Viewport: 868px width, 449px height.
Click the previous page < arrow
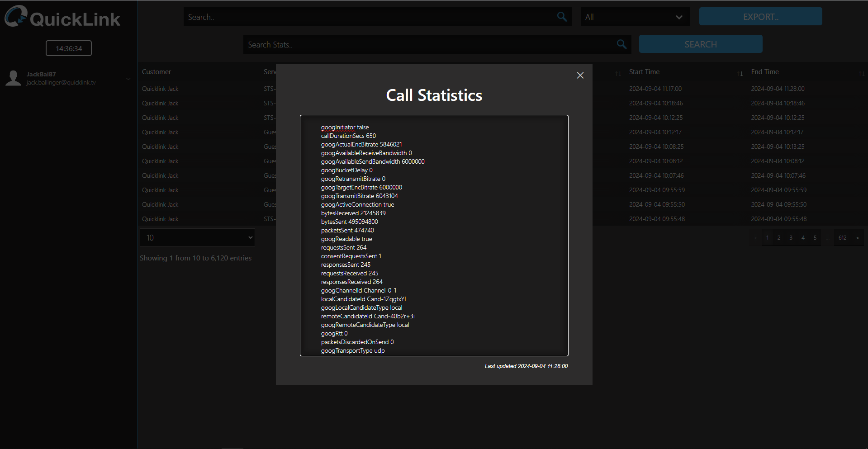[755, 238]
